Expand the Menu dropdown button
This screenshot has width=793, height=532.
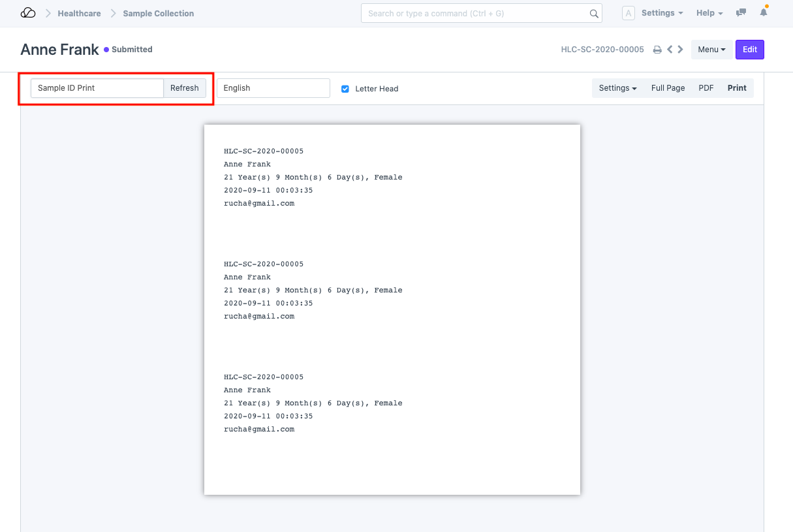click(x=711, y=50)
